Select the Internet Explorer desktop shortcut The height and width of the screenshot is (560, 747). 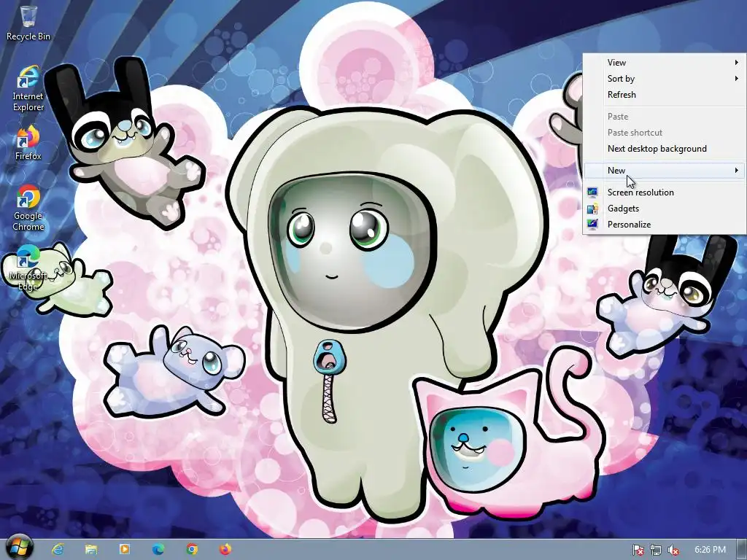[x=28, y=88]
